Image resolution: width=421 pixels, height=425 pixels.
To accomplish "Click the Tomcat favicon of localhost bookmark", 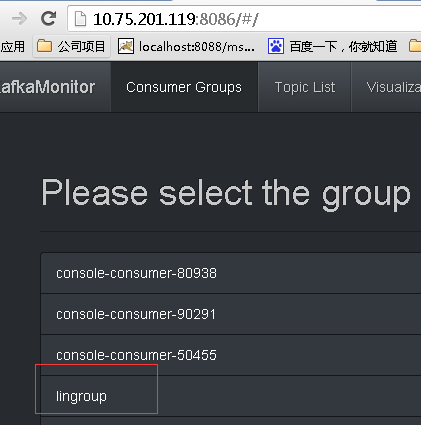I will click(x=126, y=46).
